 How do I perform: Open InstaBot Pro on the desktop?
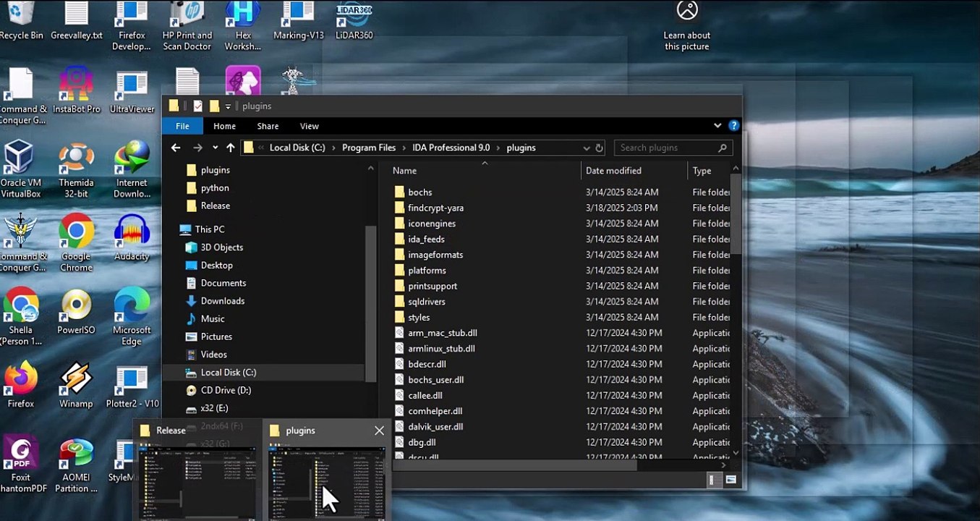(x=76, y=90)
